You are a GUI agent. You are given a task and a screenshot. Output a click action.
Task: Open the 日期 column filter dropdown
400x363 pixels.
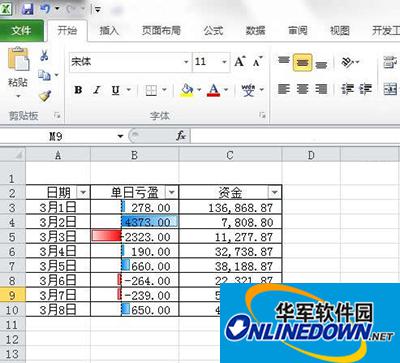(x=83, y=192)
